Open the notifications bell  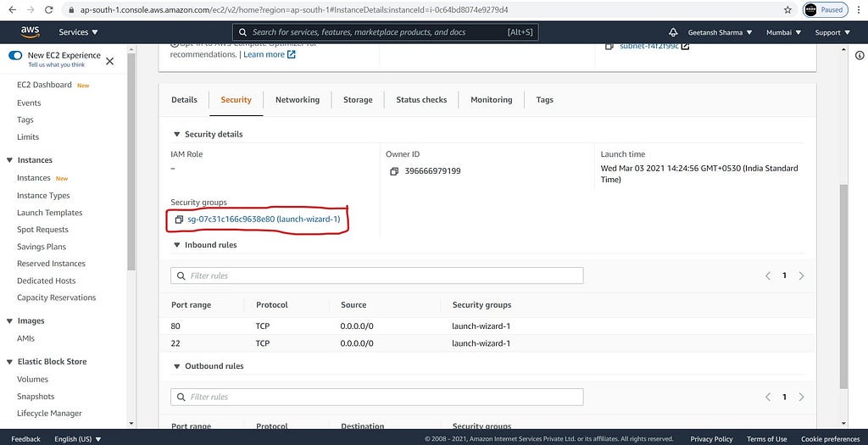point(673,32)
